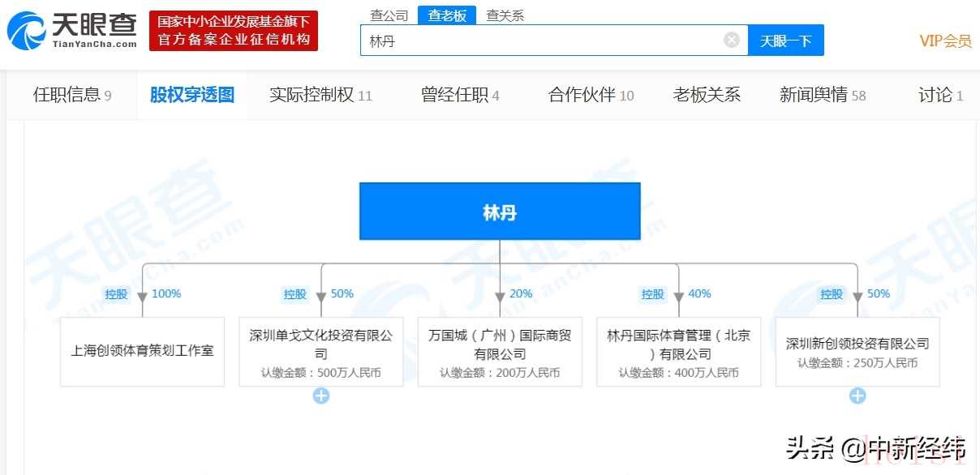980x475 pixels.
Task: Open the 新闻舆情 tab
Action: [823, 95]
